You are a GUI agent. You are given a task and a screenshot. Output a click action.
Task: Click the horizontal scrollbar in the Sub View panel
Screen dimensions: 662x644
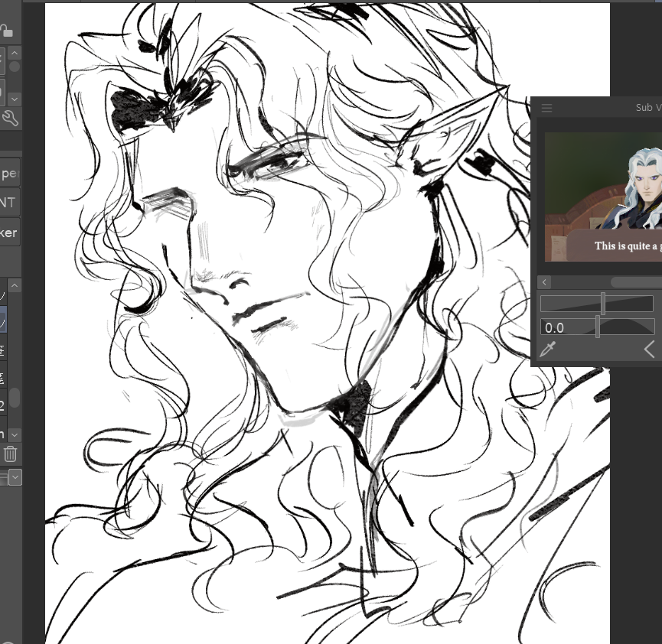636,282
